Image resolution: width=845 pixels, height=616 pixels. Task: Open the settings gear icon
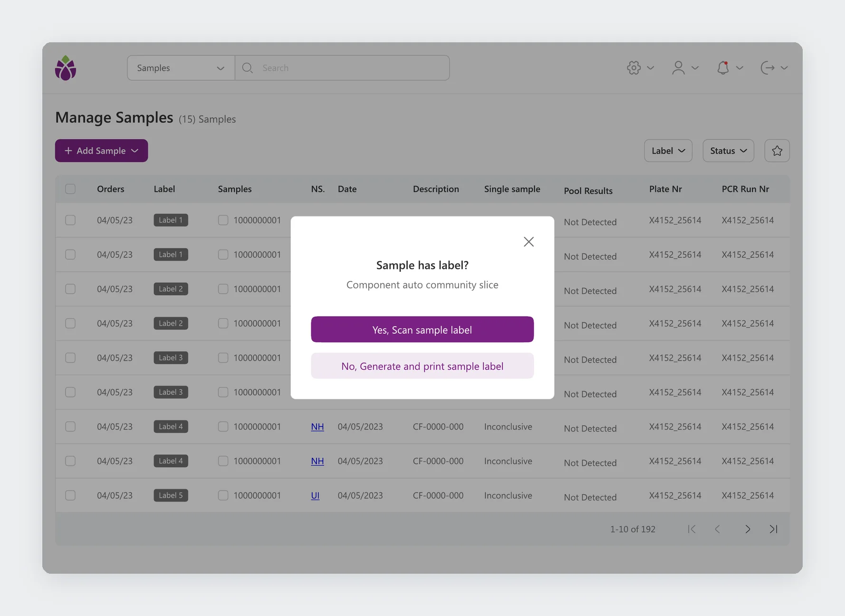[x=634, y=68]
